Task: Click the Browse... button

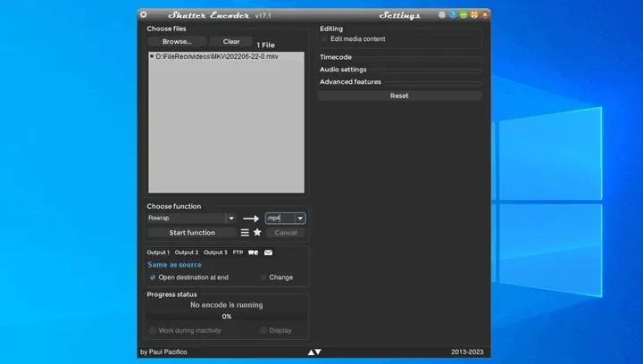Action: coord(177,41)
